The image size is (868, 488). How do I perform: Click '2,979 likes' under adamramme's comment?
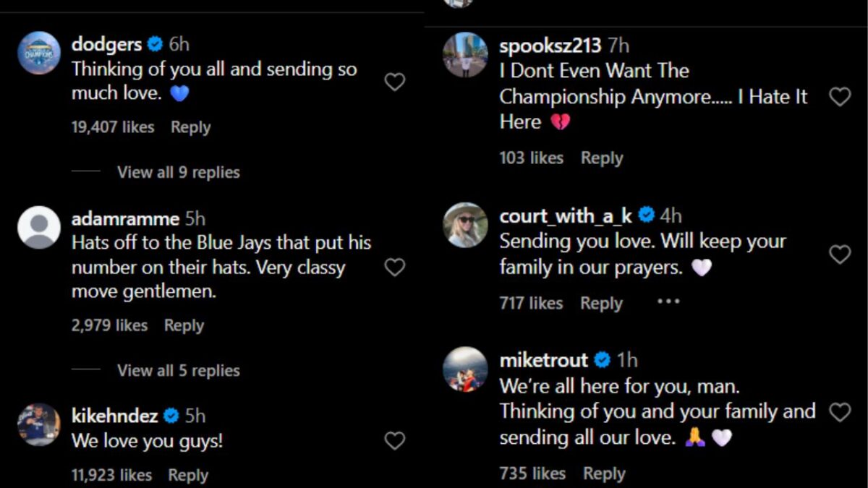tap(109, 325)
